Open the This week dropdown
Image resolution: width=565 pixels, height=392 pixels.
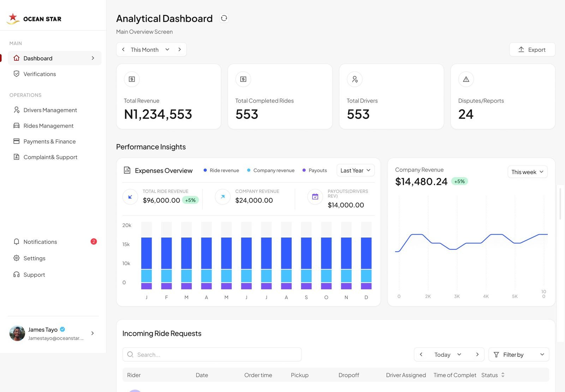[528, 172]
